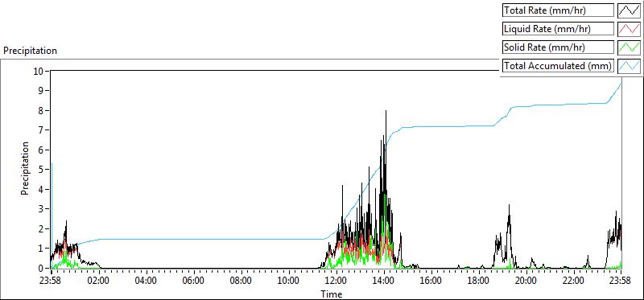Click the vertical Precipitation Y-axis title
The width and height of the screenshot is (644, 300).
(25, 168)
